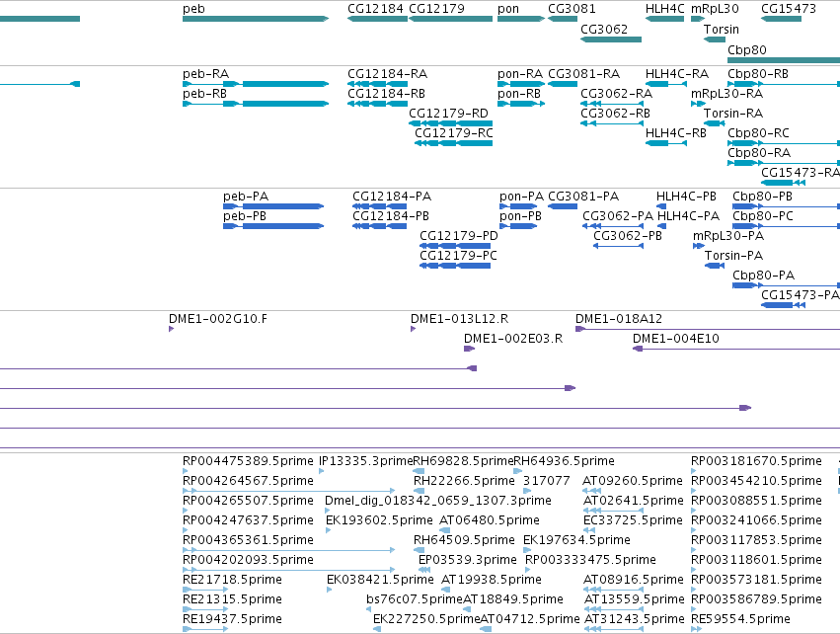The image size is (840, 634).
Task: Click the CG12179-RD transcript label
Action: click(x=448, y=114)
